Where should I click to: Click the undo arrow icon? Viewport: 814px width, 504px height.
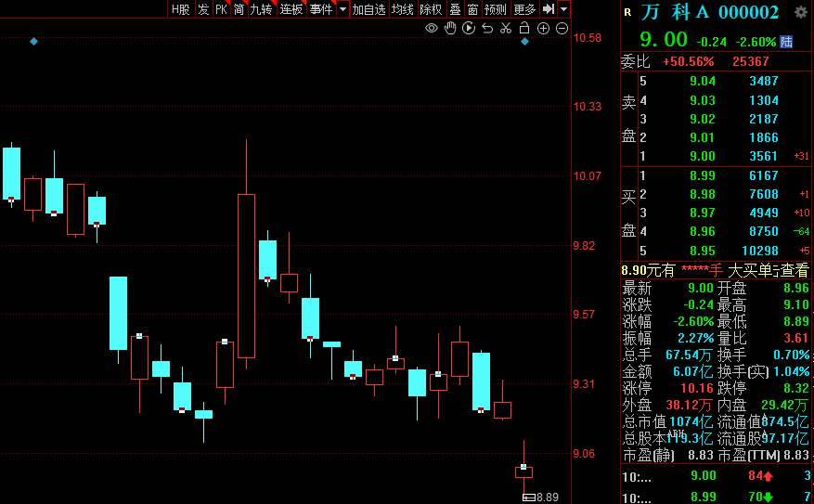click(x=487, y=28)
